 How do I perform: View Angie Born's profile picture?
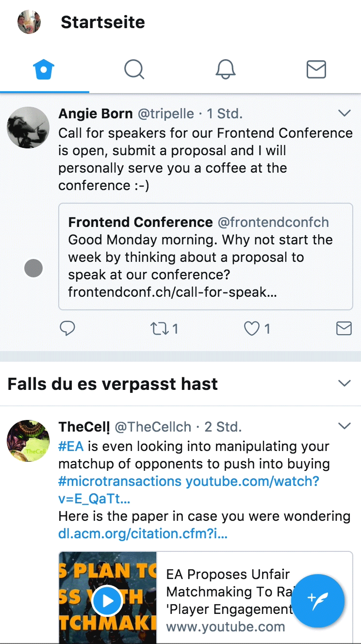click(28, 128)
